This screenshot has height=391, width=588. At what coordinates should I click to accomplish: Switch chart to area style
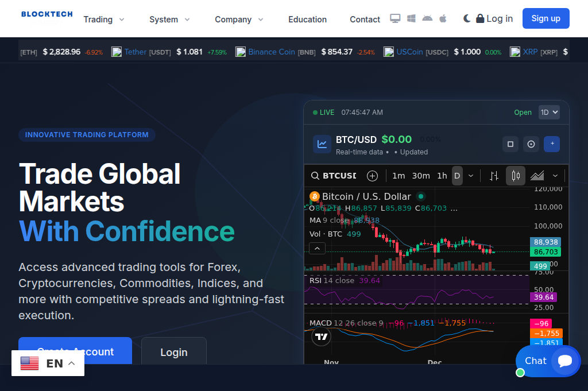coord(537,176)
